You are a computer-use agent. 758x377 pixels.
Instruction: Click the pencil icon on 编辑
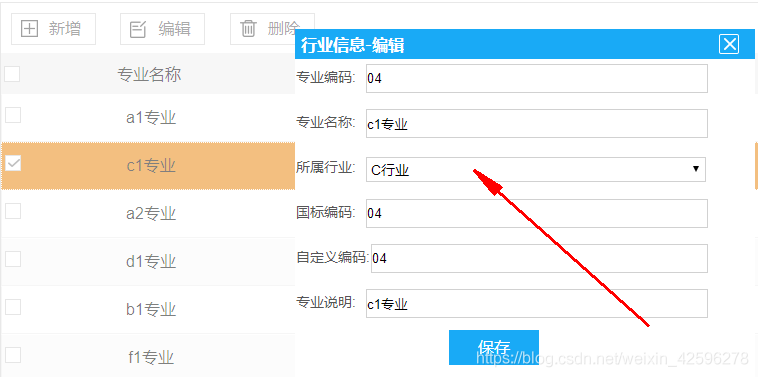tap(138, 29)
